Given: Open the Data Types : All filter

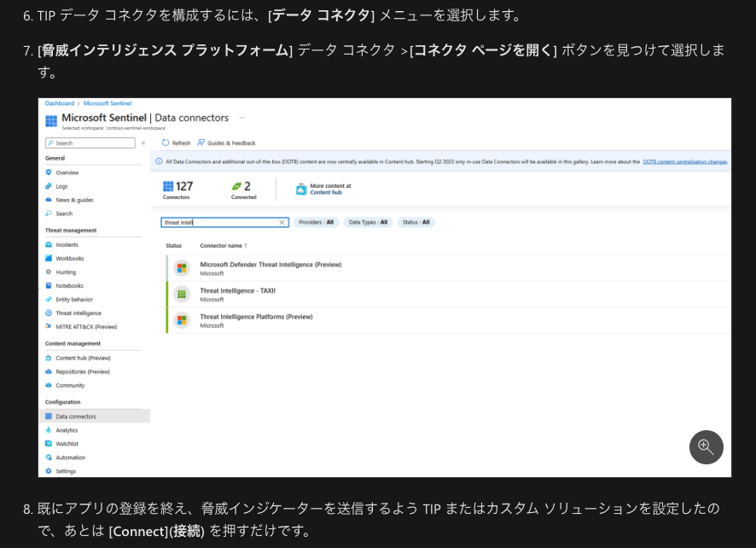Looking at the screenshot, I should [x=368, y=223].
